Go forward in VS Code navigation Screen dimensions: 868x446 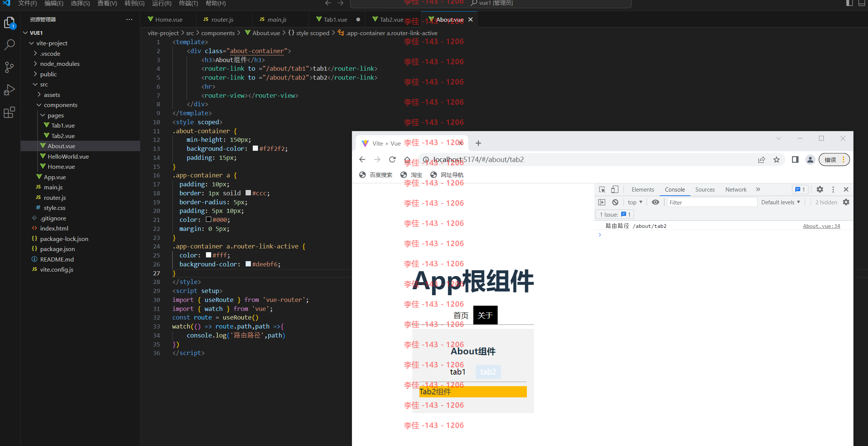click(x=340, y=3)
